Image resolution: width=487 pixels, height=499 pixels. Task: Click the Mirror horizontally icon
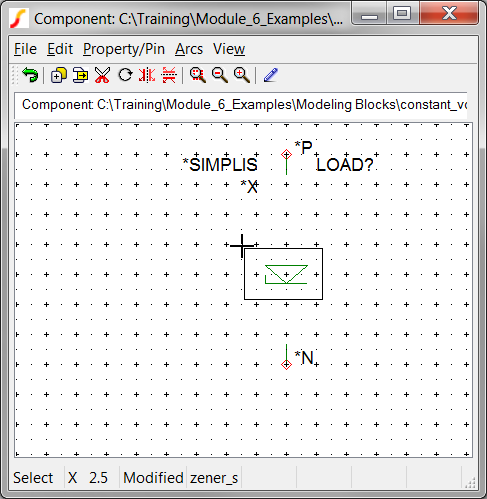coord(147,75)
